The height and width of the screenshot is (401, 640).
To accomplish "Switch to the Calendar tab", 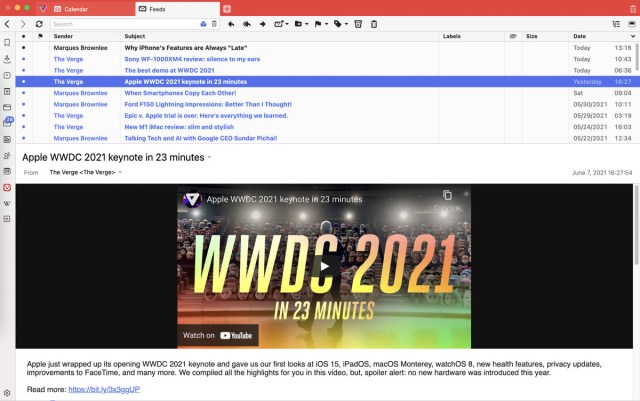I will [87, 9].
